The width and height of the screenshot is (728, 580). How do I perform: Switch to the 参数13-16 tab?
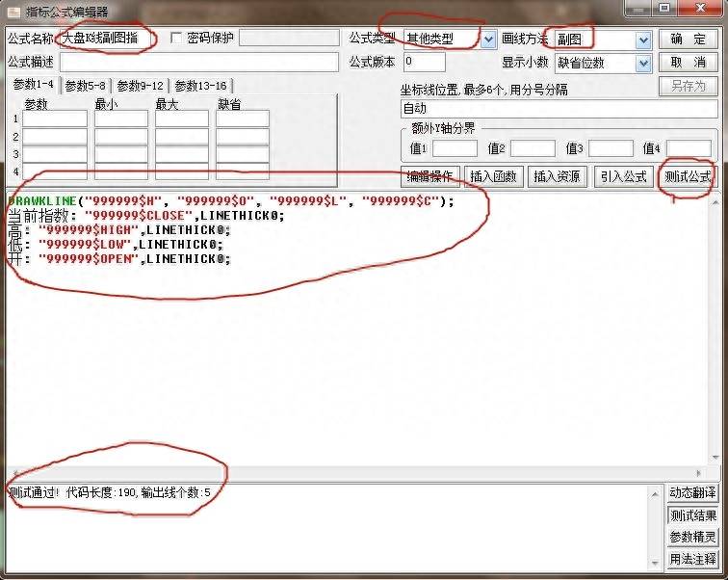[200, 86]
